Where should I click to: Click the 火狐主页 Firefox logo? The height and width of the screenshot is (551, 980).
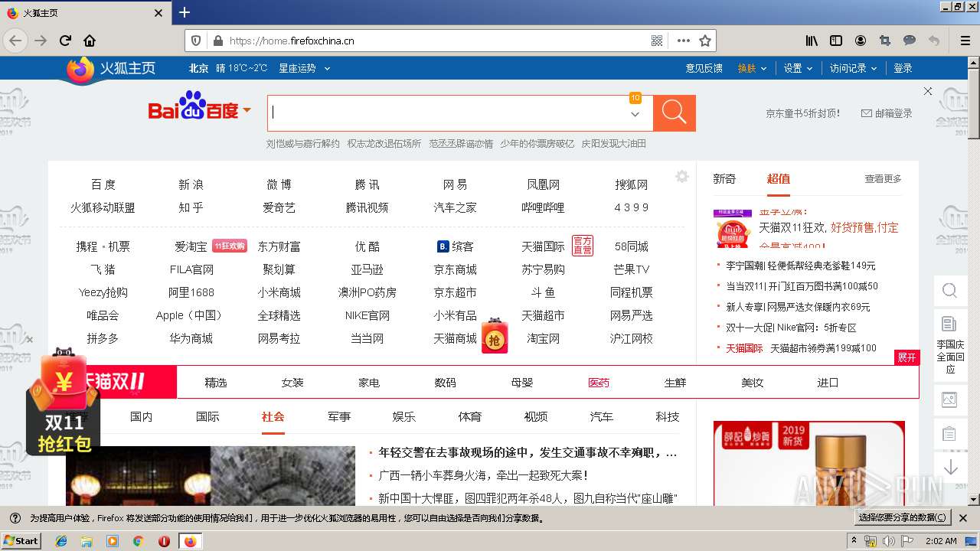pyautogui.click(x=111, y=69)
